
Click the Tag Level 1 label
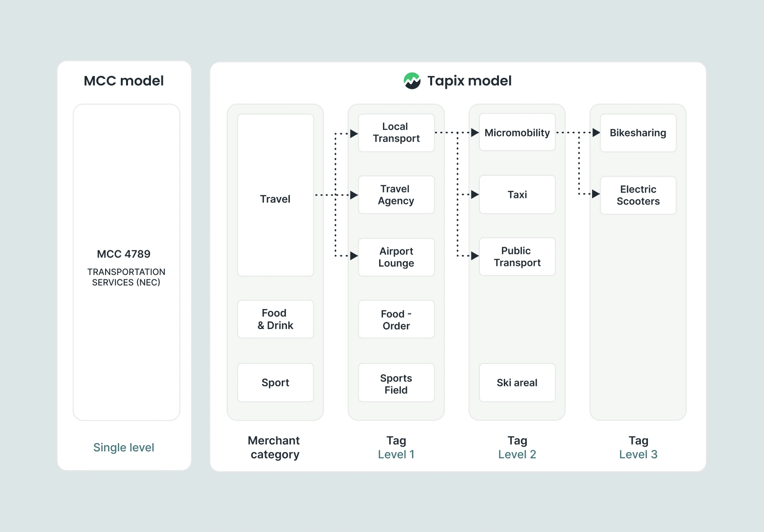click(x=396, y=447)
